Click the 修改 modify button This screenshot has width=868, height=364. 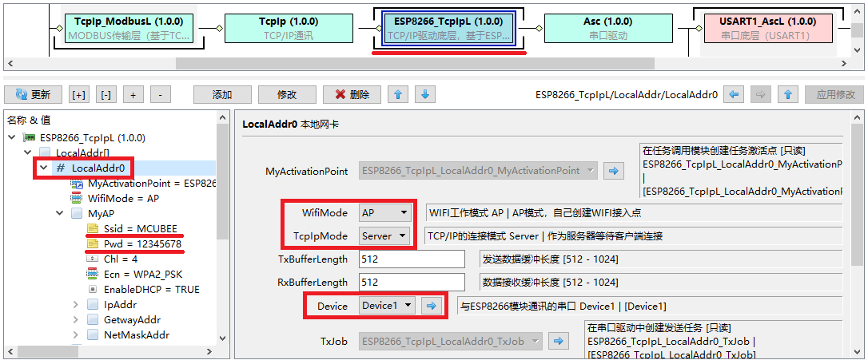click(x=286, y=94)
